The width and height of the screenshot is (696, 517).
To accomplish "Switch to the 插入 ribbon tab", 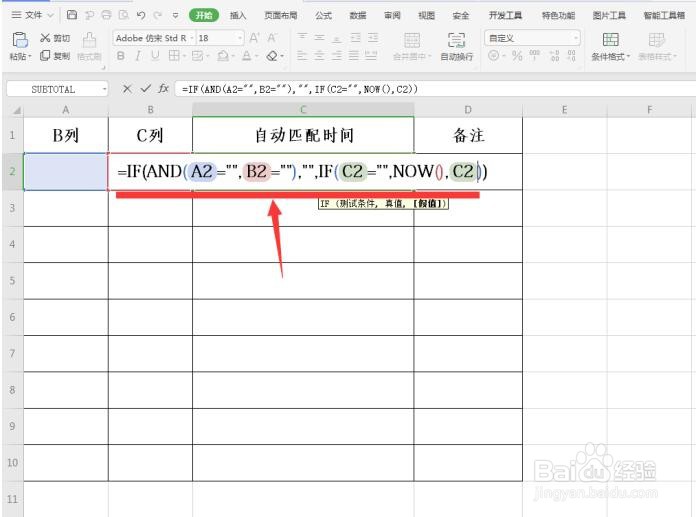I will coord(237,16).
